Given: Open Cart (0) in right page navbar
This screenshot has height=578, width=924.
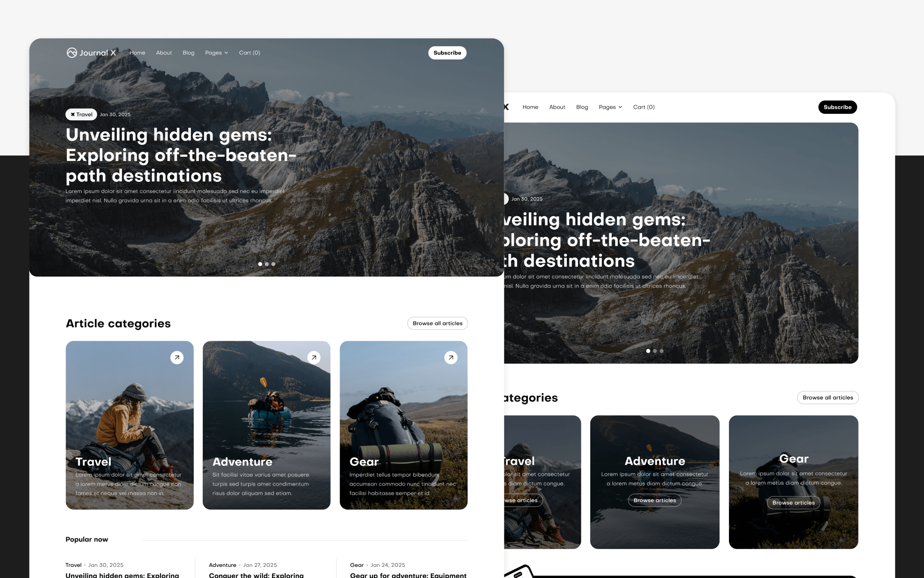Looking at the screenshot, I should [644, 107].
